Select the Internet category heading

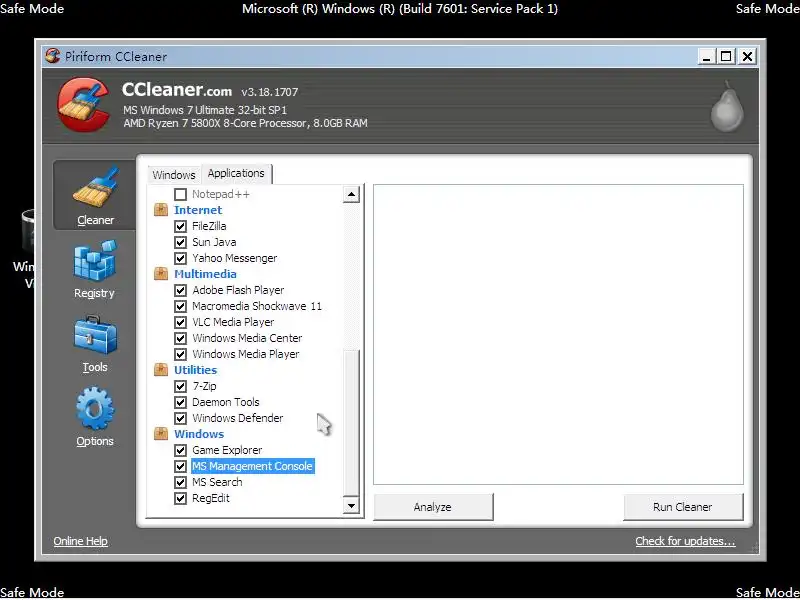coord(197,210)
